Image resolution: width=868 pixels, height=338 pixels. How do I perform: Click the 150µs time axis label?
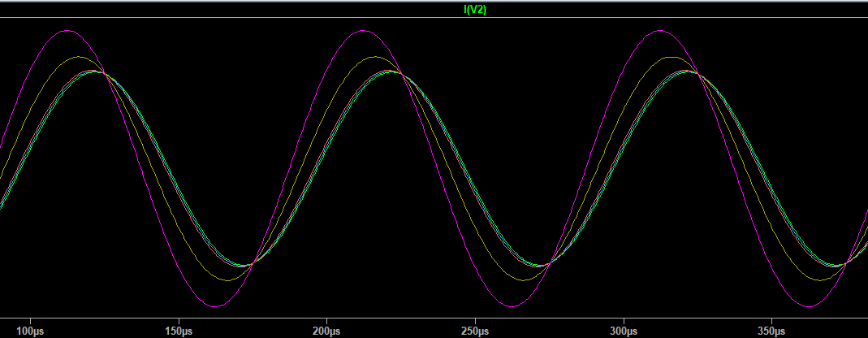179,331
